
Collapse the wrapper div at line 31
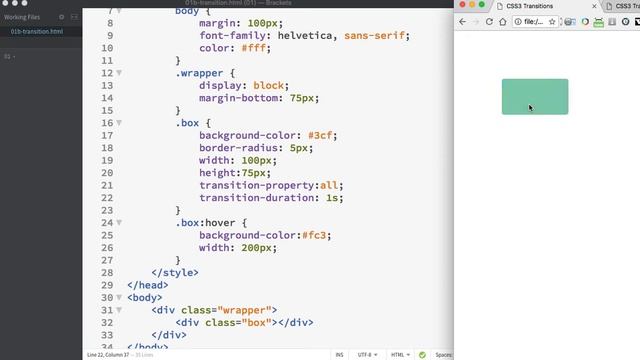click(119, 310)
